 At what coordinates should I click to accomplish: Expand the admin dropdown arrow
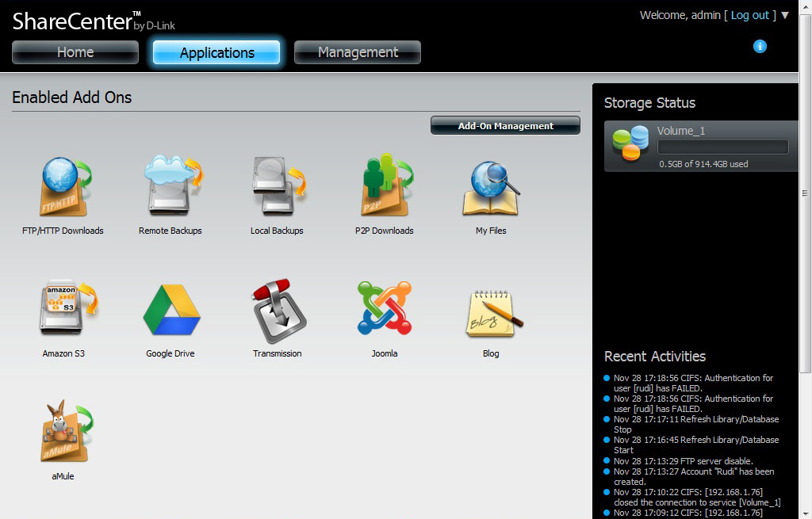(785, 16)
